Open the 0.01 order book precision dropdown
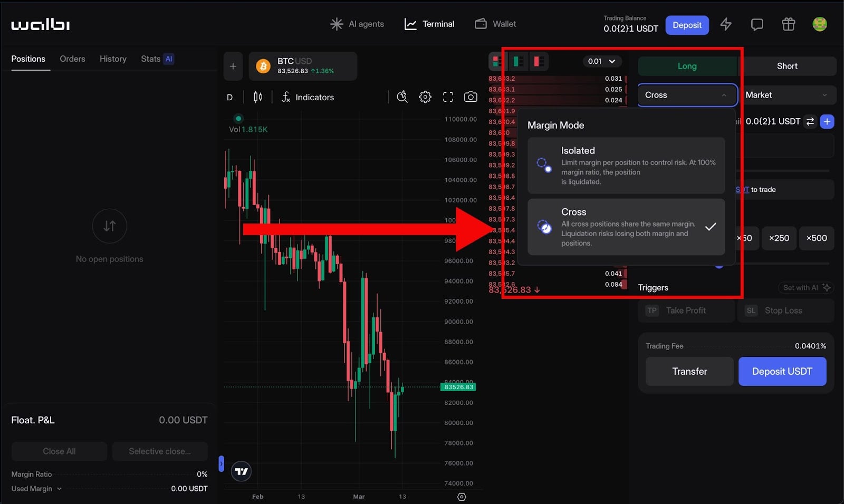 [x=602, y=61]
